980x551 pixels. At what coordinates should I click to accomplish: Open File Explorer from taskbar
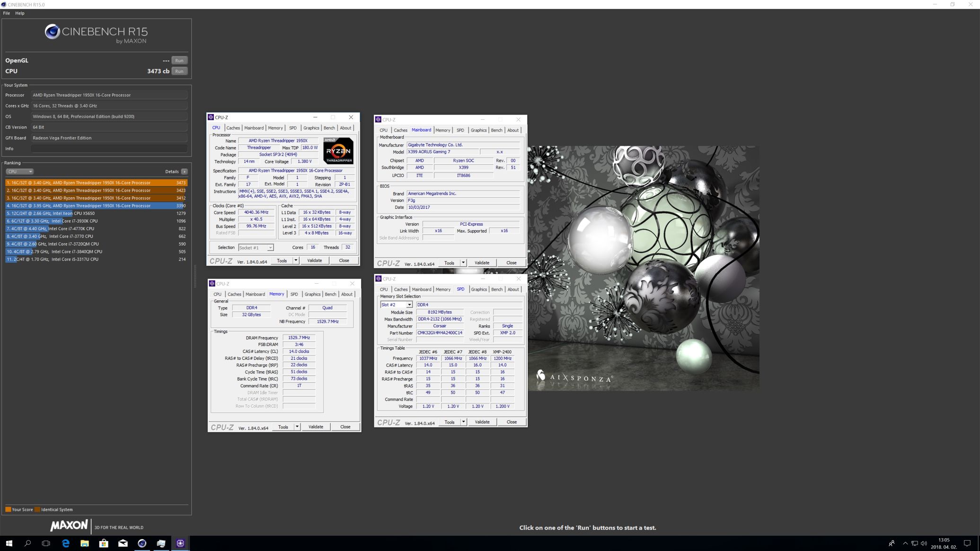85,543
